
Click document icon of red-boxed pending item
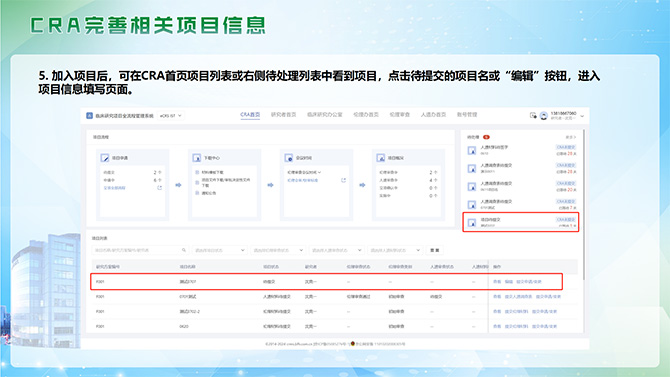tap(472, 223)
